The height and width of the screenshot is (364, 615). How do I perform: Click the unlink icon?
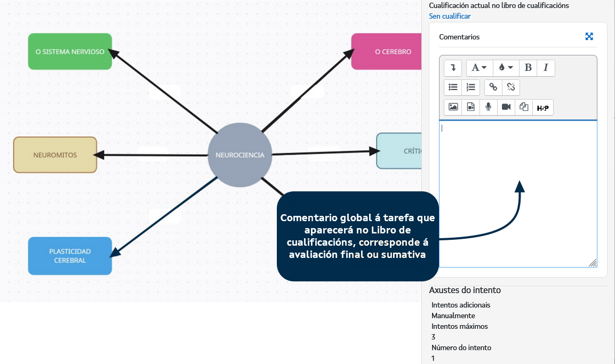[x=511, y=87]
